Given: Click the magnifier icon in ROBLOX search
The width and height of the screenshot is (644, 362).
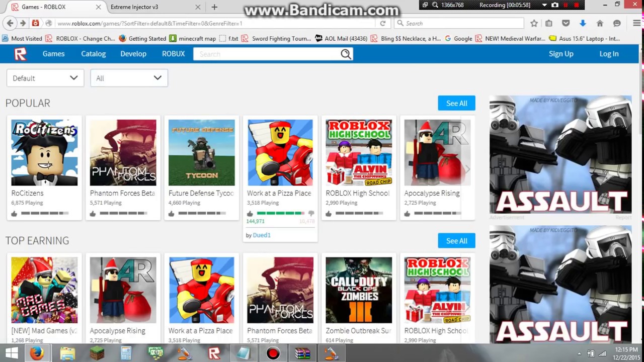Looking at the screenshot, I should point(346,54).
